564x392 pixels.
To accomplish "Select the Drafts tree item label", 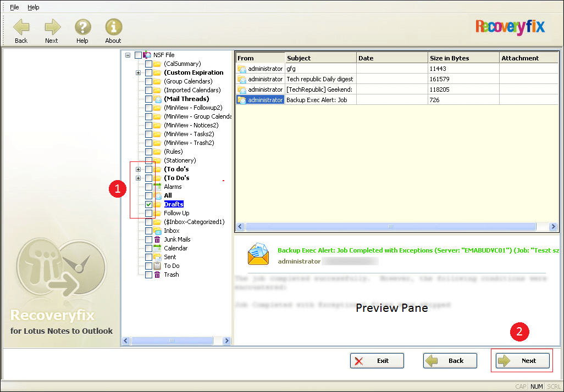I will (x=174, y=204).
